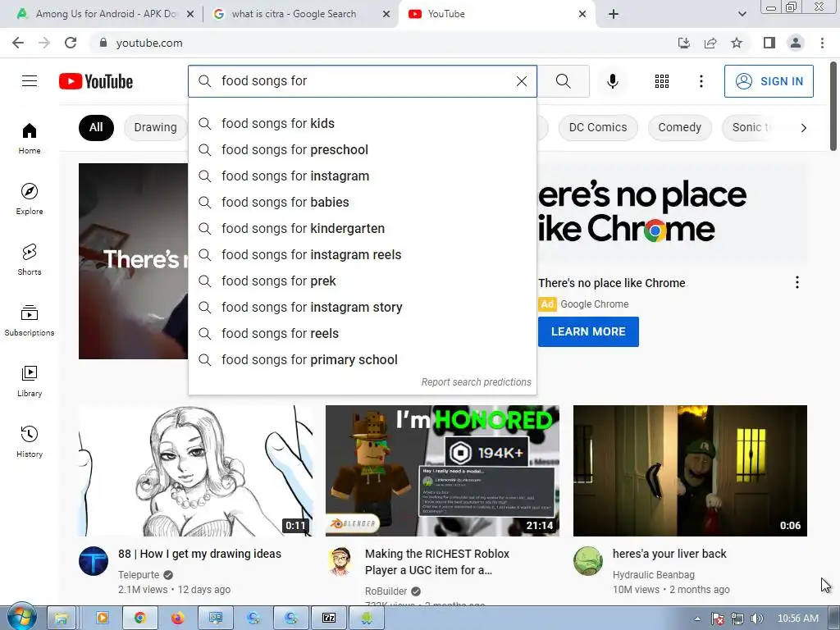Open 7-Zip from taskbar
Image resolution: width=840 pixels, height=630 pixels.
[329, 619]
